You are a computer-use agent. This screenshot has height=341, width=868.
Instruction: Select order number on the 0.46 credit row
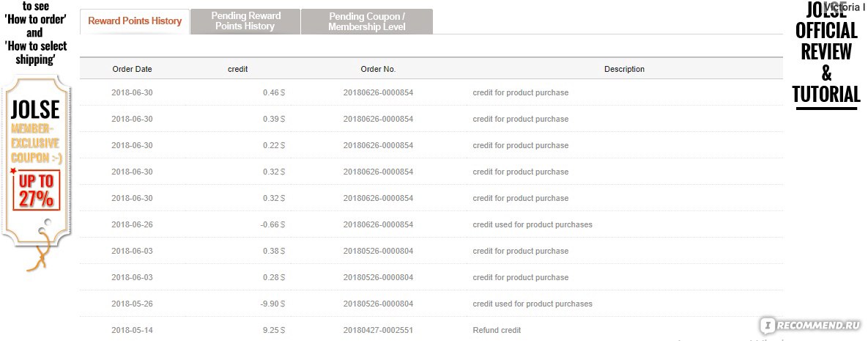pyautogui.click(x=378, y=92)
